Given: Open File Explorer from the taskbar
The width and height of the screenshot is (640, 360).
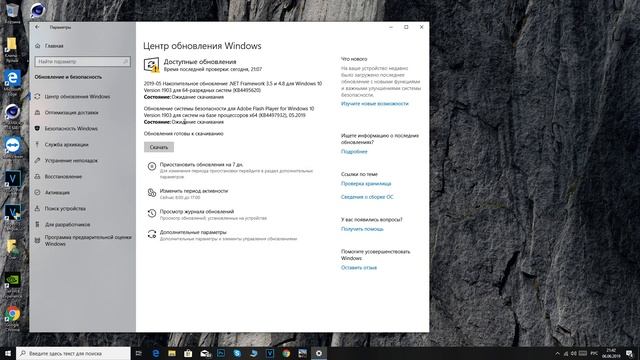Looking at the screenshot, I should pos(172,353).
